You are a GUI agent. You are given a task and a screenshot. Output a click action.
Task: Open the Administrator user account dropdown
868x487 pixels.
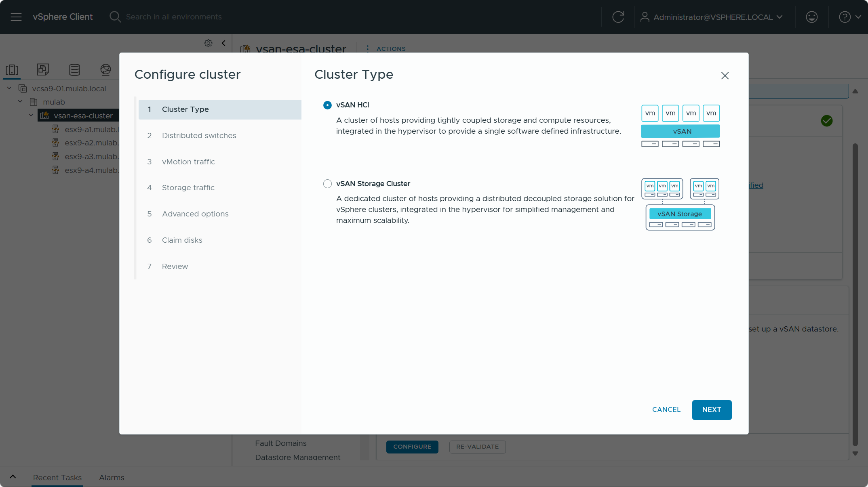click(712, 17)
